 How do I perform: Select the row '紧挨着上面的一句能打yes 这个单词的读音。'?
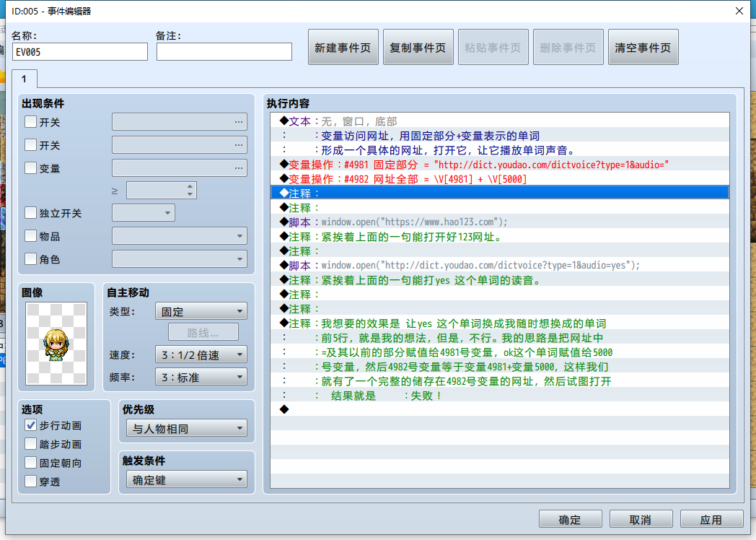pyautogui.click(x=500, y=280)
